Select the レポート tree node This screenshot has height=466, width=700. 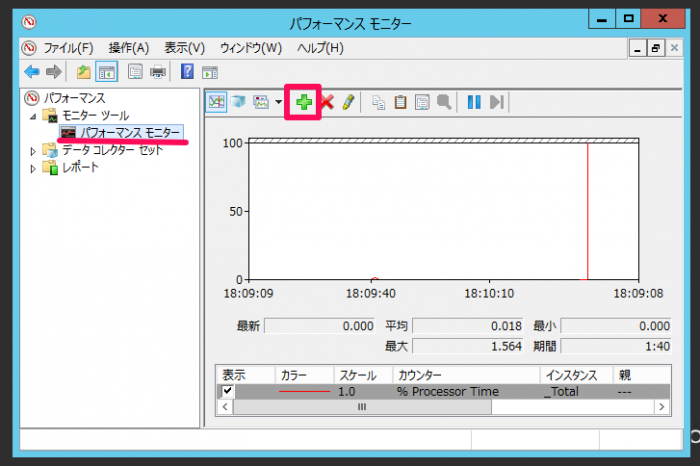80,167
